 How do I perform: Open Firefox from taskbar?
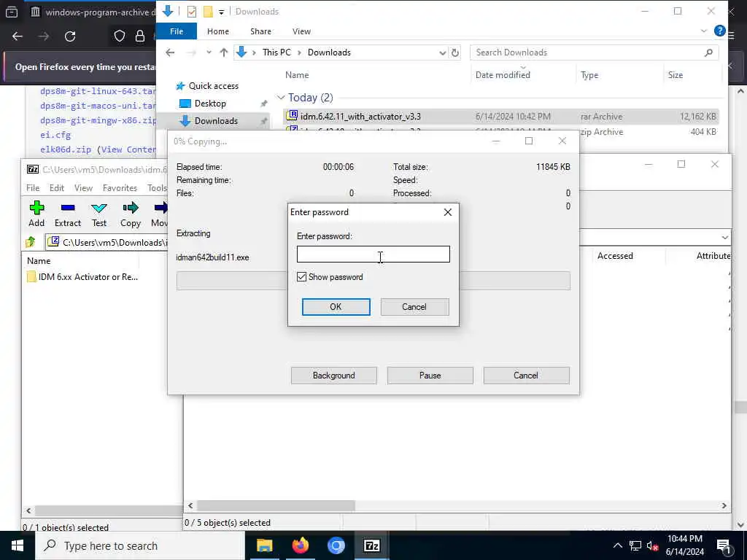[x=300, y=545]
